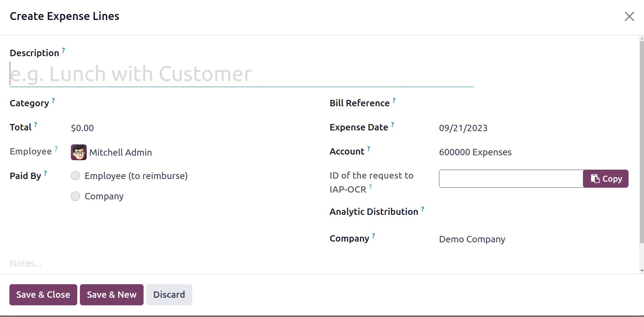Discard the expense line

[169, 295]
